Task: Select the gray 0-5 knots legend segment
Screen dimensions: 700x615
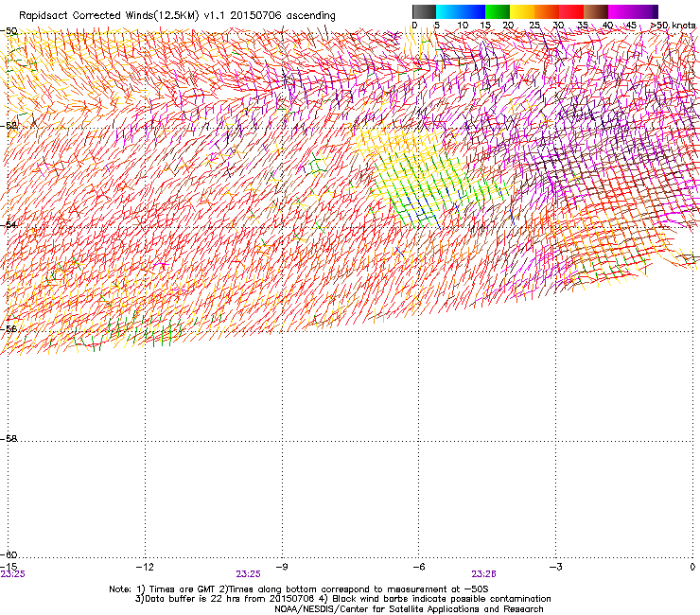Action: [x=424, y=11]
